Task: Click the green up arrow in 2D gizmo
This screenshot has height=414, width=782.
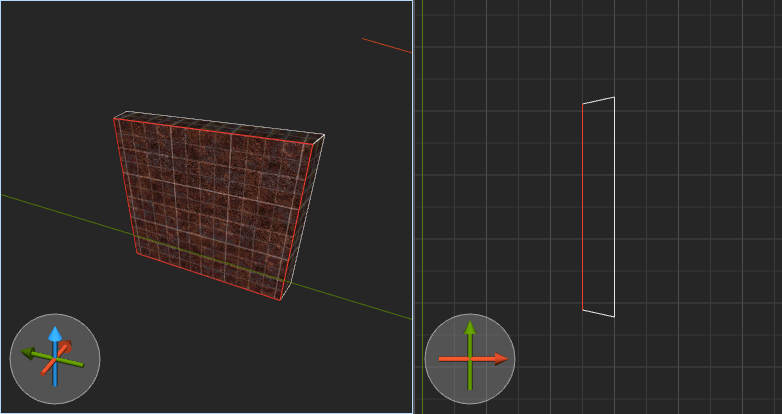Action: point(470,329)
